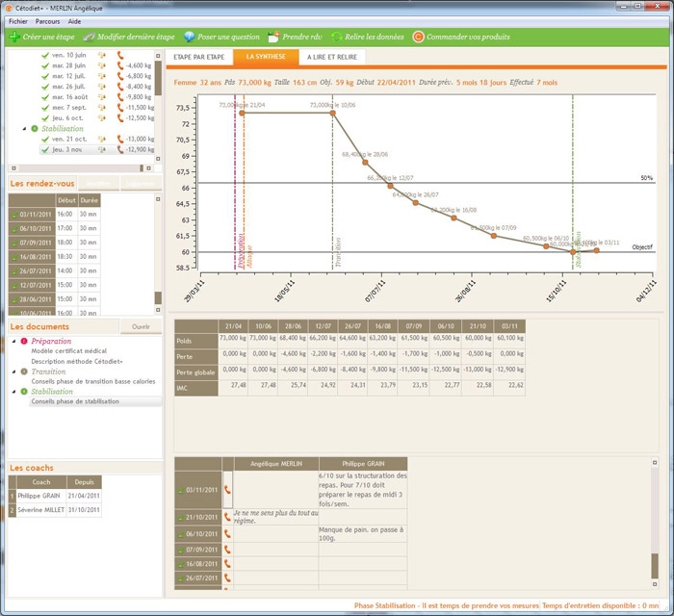The width and height of the screenshot is (674, 616).
Task: Open the Fichier menu
Action: 18,21
